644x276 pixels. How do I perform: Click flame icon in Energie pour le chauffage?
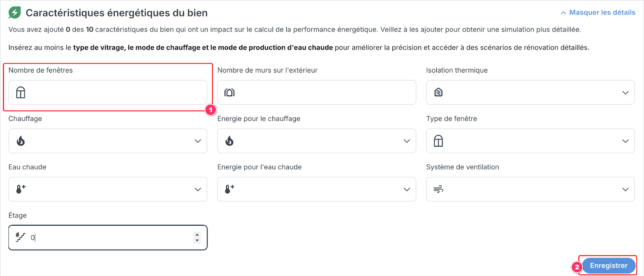(229, 141)
